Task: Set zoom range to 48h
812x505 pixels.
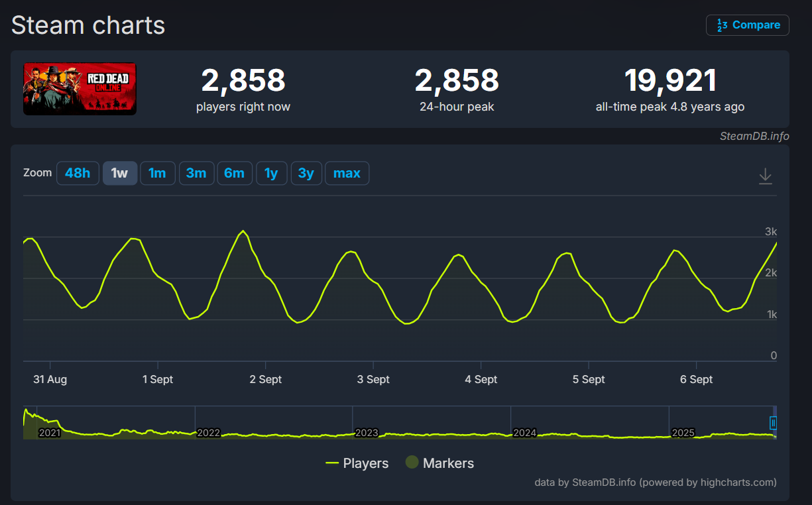Action: point(78,173)
